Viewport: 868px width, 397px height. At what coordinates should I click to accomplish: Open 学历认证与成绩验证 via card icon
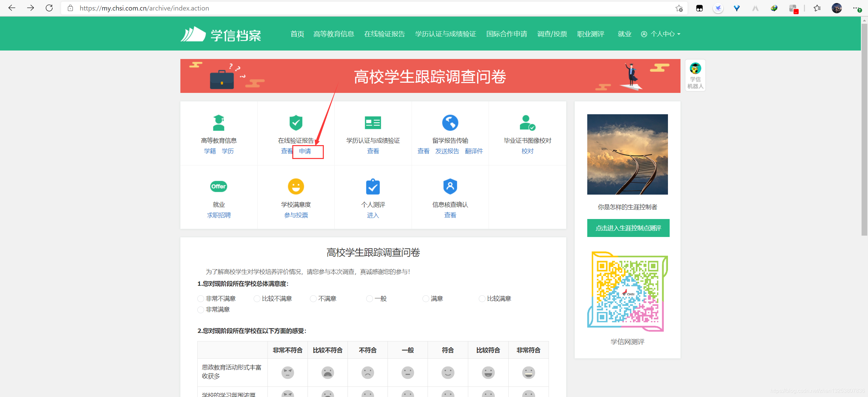coord(373,123)
